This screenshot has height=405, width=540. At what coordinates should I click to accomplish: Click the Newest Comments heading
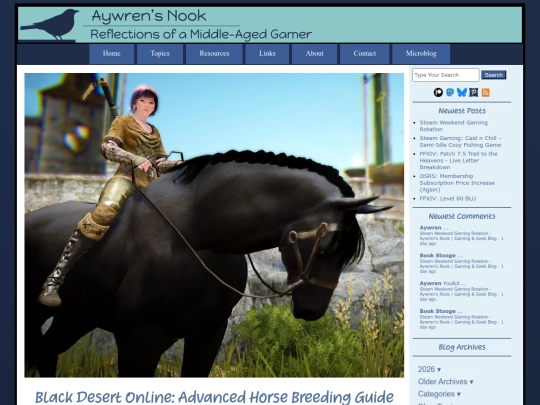[x=462, y=216]
